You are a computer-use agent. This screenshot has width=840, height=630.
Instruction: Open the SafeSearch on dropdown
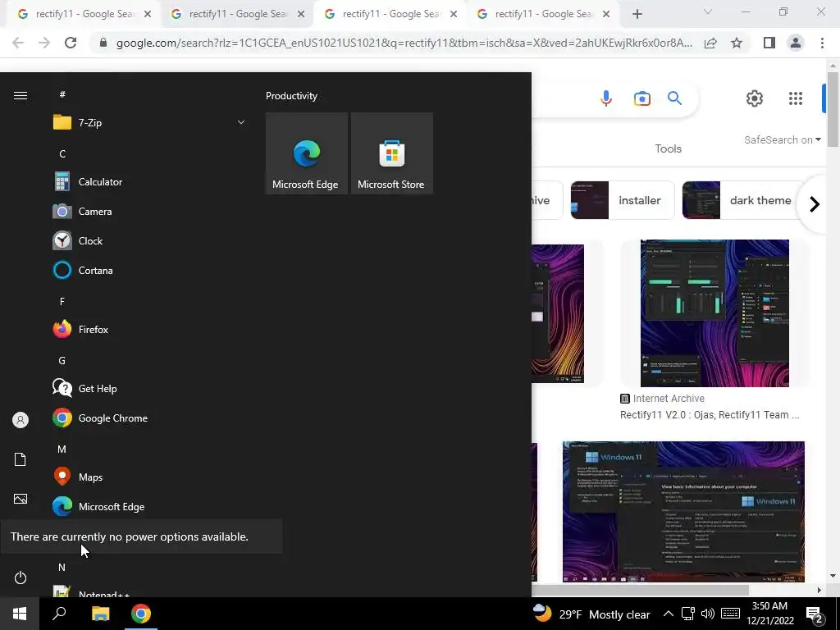click(x=782, y=139)
